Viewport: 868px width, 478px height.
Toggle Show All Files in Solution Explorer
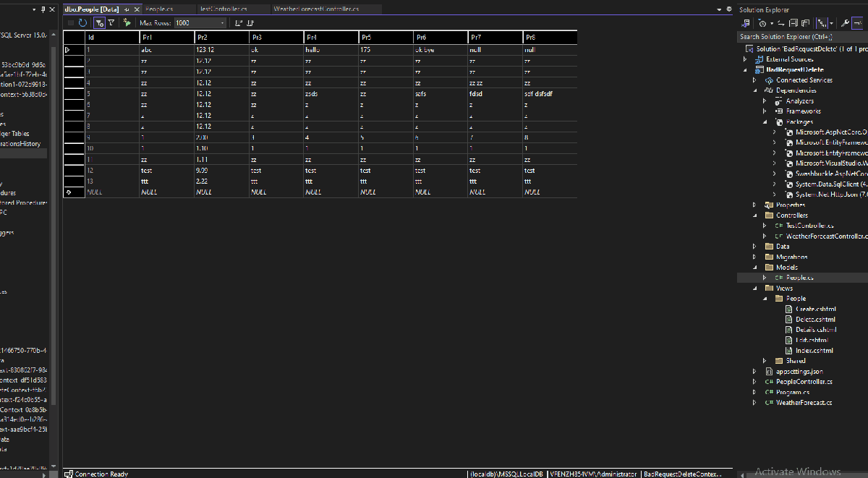pyautogui.click(x=805, y=23)
